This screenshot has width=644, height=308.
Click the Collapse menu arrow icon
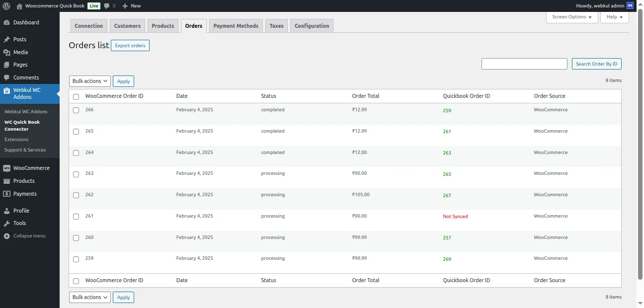[x=6, y=236]
